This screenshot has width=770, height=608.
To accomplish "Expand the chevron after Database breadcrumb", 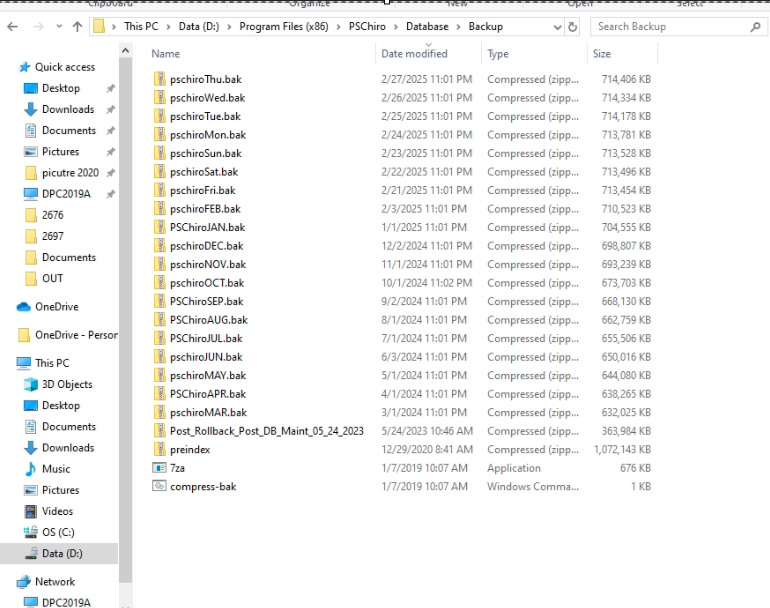I will pyautogui.click(x=458, y=27).
